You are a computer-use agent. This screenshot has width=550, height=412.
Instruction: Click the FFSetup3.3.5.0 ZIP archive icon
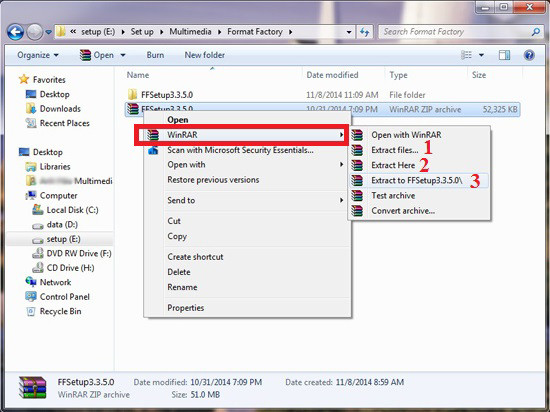(x=133, y=109)
